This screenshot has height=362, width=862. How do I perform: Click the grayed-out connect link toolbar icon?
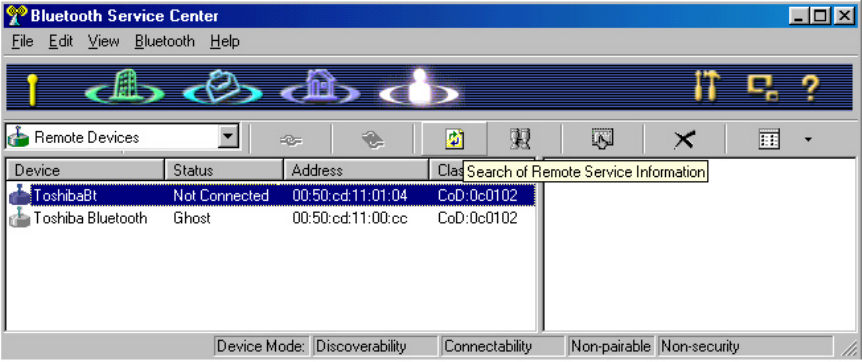(291, 140)
